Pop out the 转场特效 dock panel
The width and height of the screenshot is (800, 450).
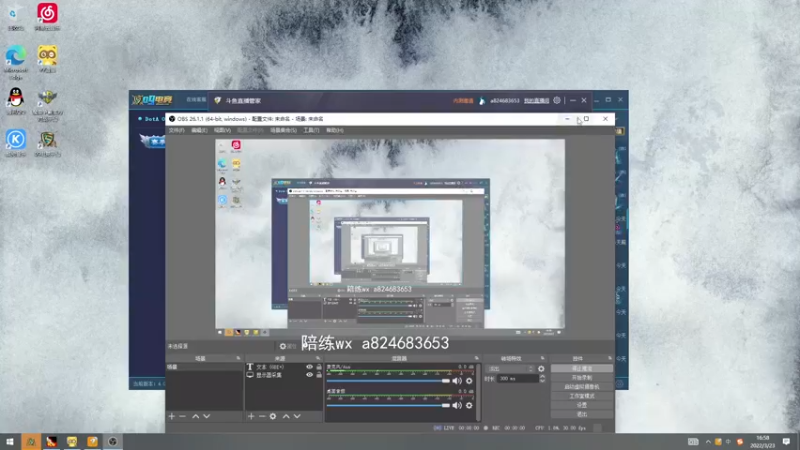pos(542,358)
